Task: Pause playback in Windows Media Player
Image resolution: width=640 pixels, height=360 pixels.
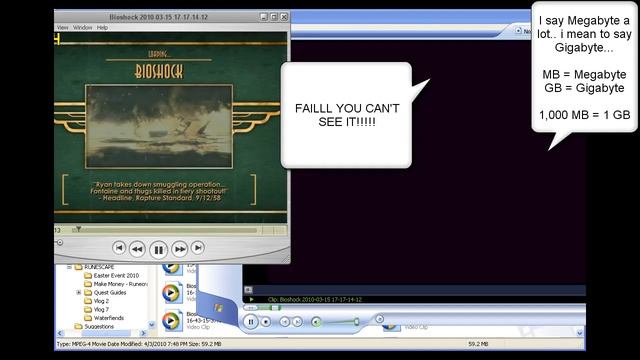Action: 251,322
